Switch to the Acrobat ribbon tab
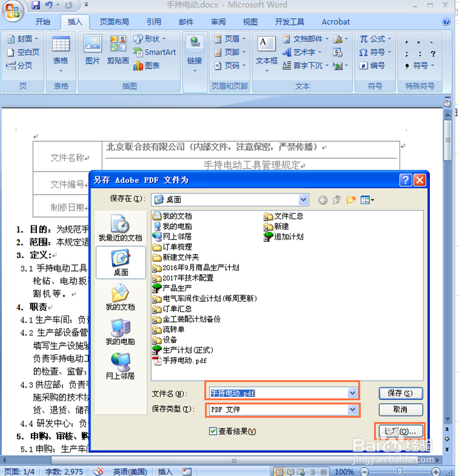The image size is (459, 476). (336, 22)
